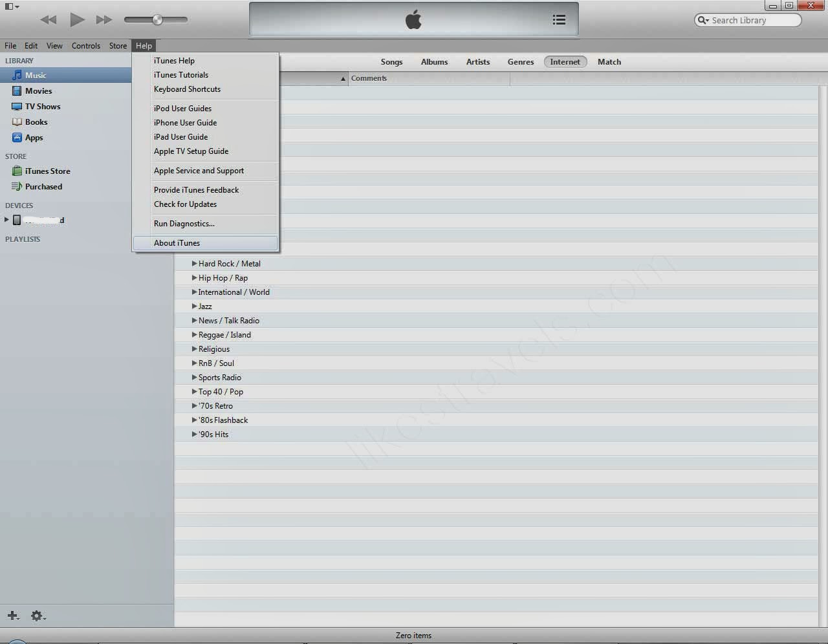Expand the Hard Rock / Metal category
Screen dimensions: 828x644
coord(194,263)
